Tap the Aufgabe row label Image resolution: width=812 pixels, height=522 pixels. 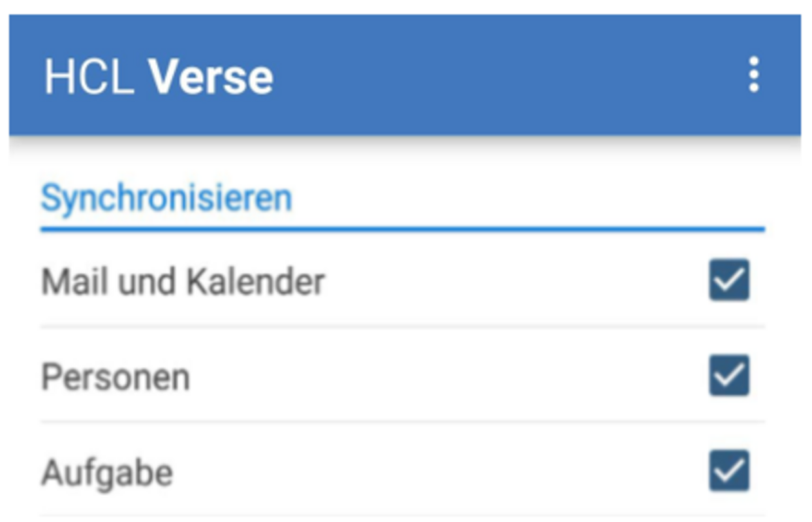click(107, 472)
